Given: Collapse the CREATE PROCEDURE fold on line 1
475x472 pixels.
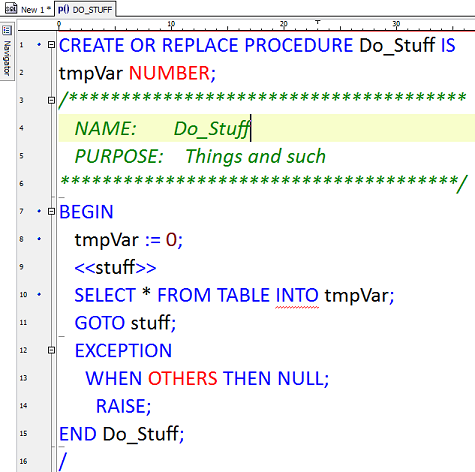Looking at the screenshot, I should [x=51, y=44].
